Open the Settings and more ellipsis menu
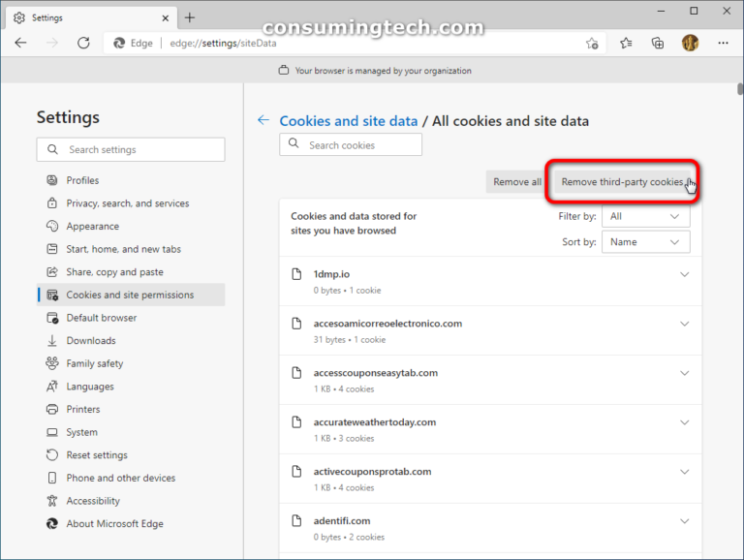Viewport: 744px width, 560px height. tap(723, 44)
